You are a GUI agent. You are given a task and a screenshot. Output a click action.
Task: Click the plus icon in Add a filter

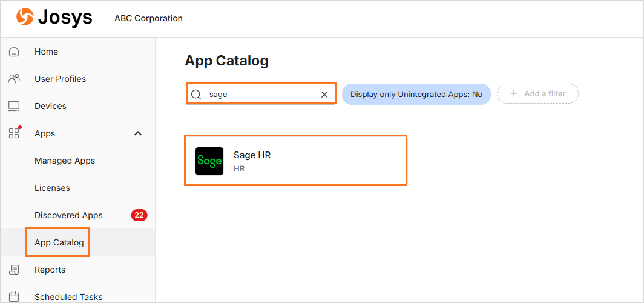click(513, 94)
